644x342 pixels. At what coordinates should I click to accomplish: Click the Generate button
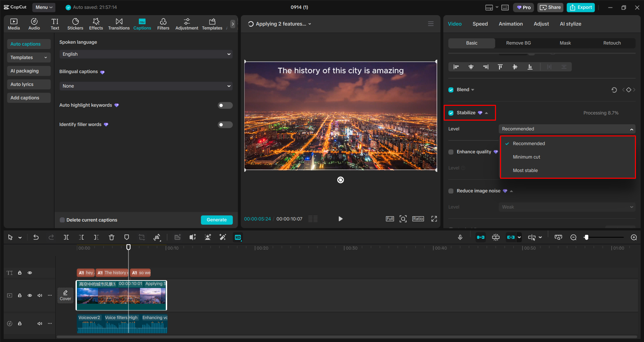pyautogui.click(x=216, y=220)
